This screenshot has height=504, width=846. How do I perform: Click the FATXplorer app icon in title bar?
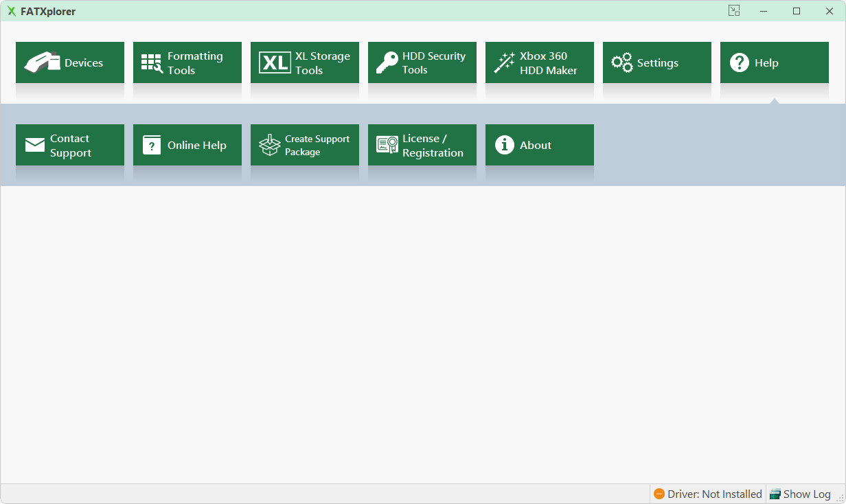pyautogui.click(x=12, y=11)
